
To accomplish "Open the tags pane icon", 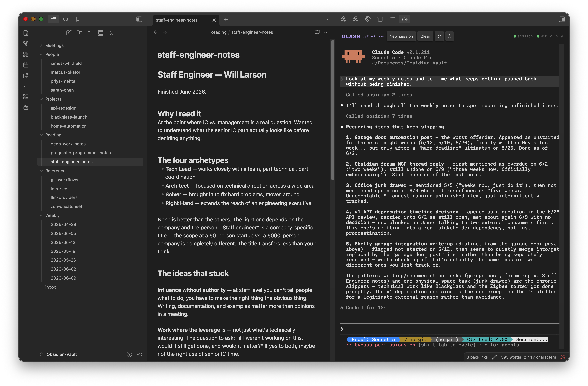I will click(x=368, y=19).
